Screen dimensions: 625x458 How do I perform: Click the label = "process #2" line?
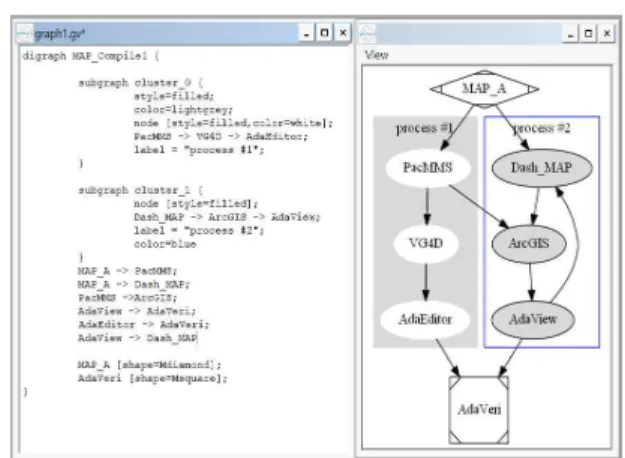click(x=199, y=231)
